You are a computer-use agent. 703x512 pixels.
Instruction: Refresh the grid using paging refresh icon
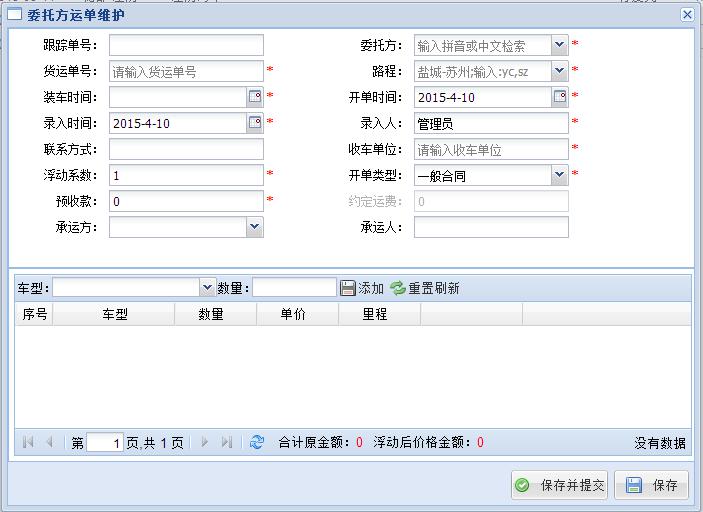click(257, 442)
